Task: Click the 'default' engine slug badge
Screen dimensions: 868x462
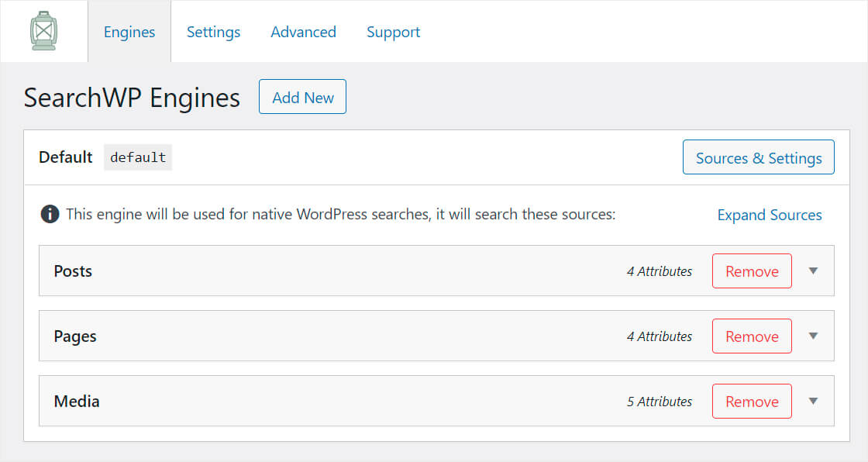Action: [x=138, y=157]
